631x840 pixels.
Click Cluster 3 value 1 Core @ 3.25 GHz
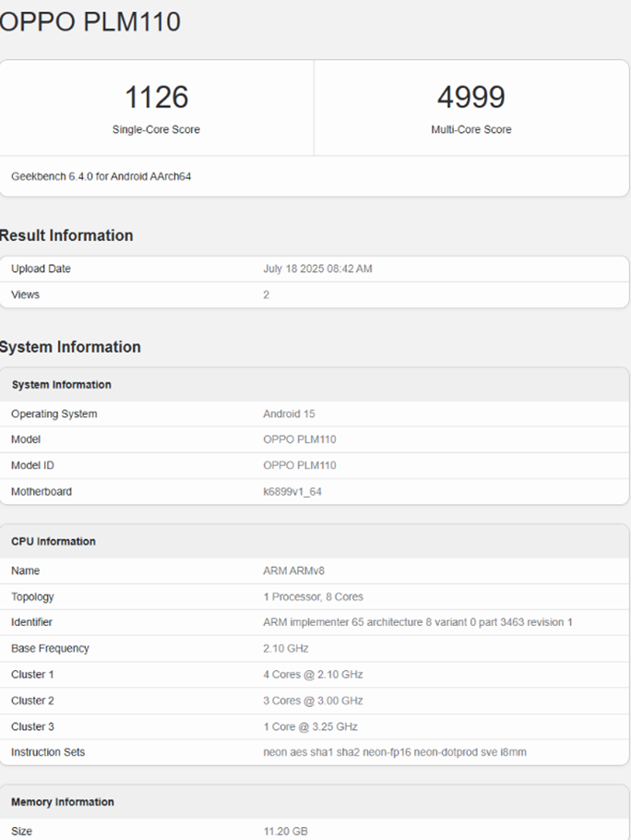click(x=310, y=726)
